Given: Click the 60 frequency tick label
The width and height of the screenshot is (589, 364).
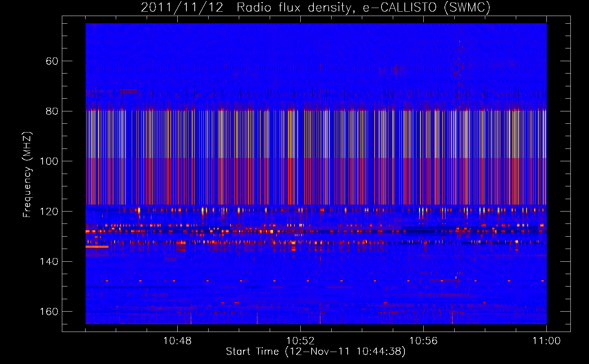Looking at the screenshot, I should pyautogui.click(x=52, y=61).
